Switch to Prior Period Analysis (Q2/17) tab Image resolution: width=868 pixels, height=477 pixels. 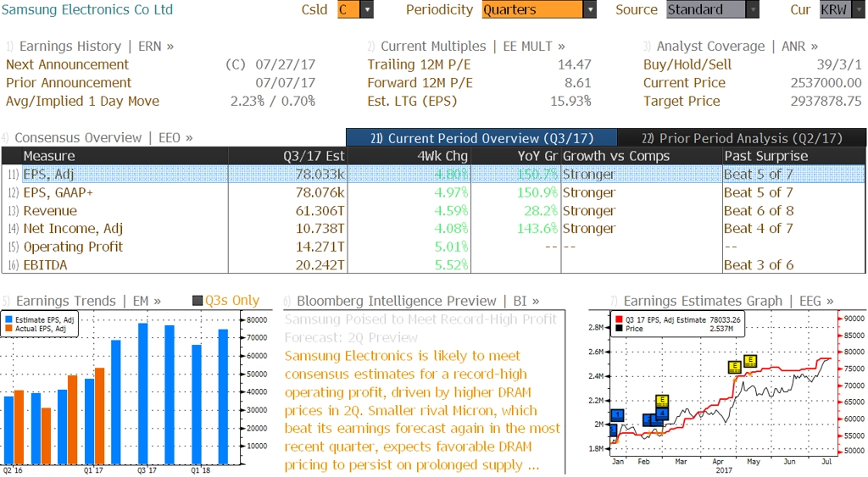(x=742, y=138)
